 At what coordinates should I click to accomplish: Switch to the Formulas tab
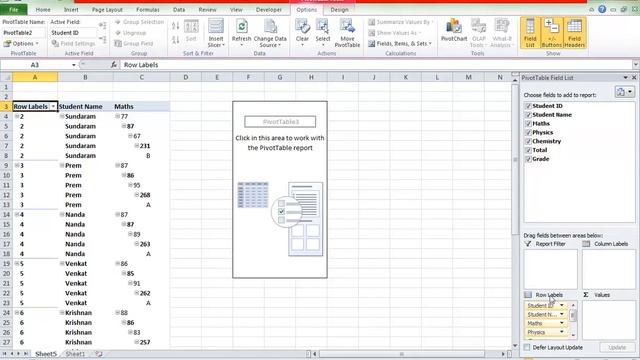pyautogui.click(x=148, y=9)
